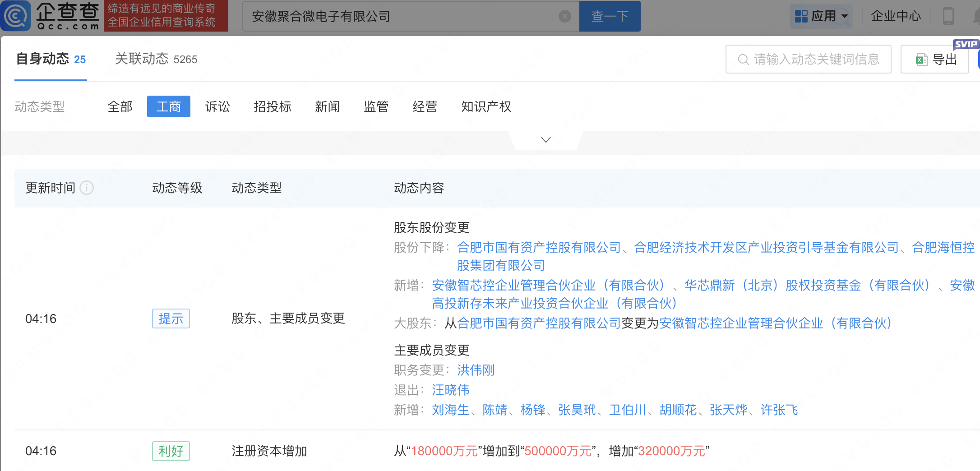Screen dimensions: 980x471
Task: Open the 洪伟刚 person link
Action: 476,370
